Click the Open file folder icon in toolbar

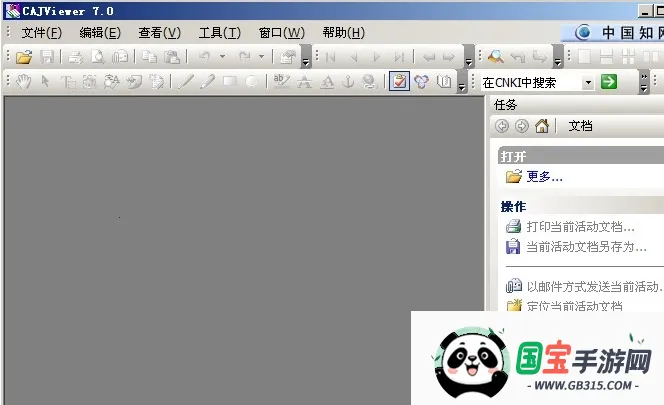click(24, 56)
